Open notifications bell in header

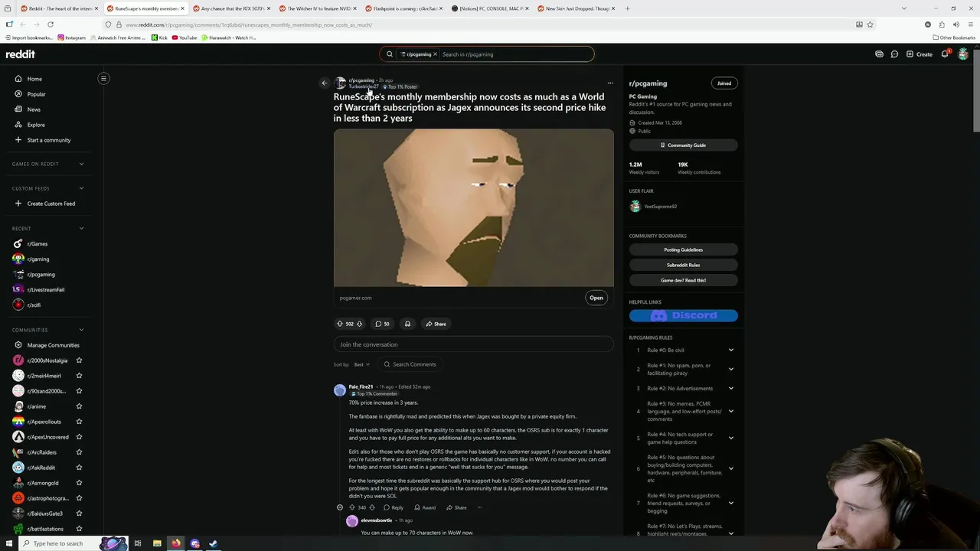[945, 54]
